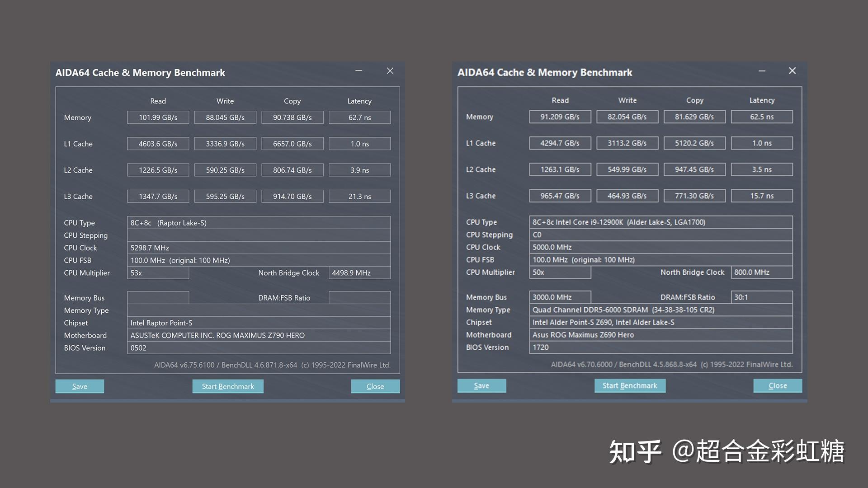Select the Memory Latency value 62.7 ns
This screenshot has height=488, width=868.
tap(359, 117)
